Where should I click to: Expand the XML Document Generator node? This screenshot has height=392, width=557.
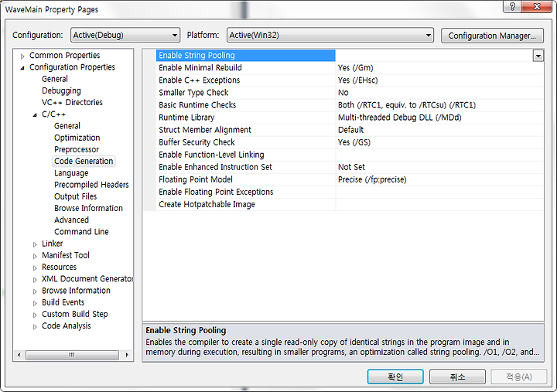click(35, 279)
